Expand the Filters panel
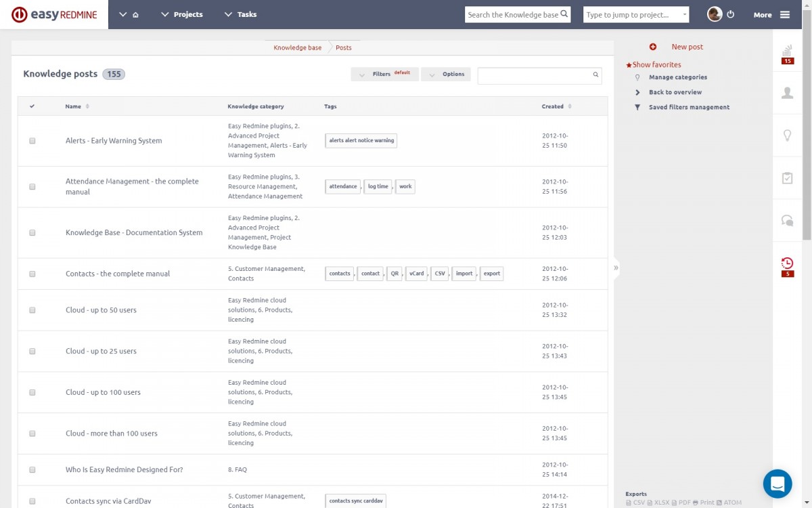812x508 pixels. pyautogui.click(x=384, y=74)
